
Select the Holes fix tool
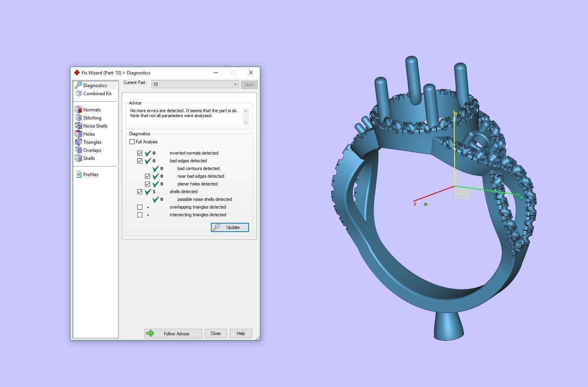85,134
